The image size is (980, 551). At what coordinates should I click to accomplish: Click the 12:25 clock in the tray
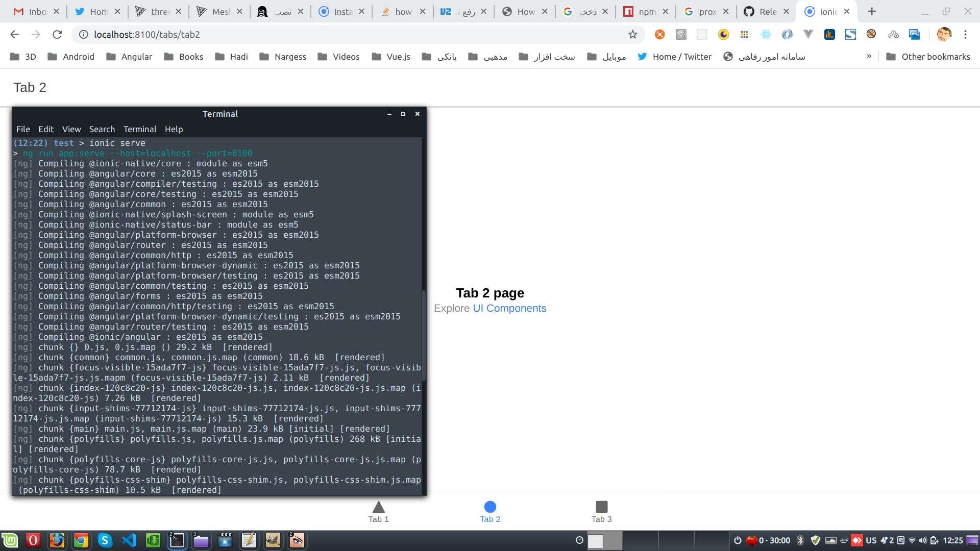[x=953, y=540]
